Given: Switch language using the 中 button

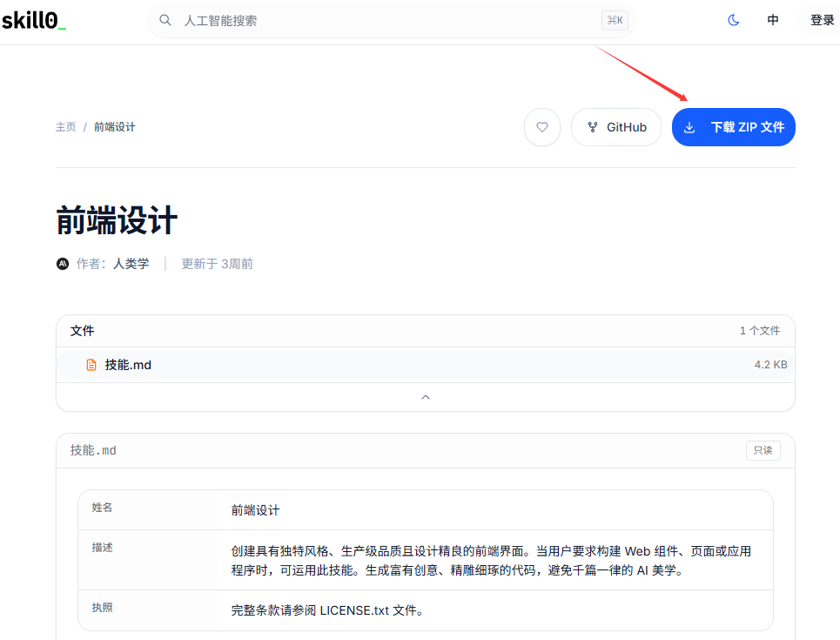Looking at the screenshot, I should click(x=773, y=20).
